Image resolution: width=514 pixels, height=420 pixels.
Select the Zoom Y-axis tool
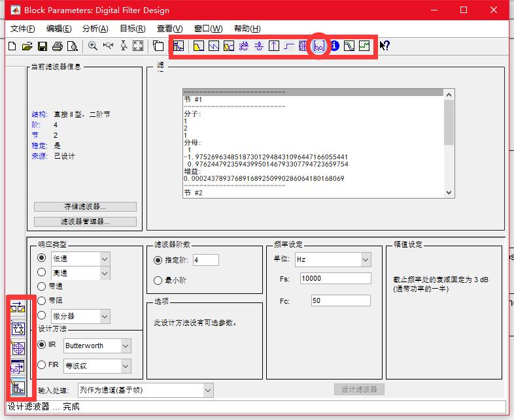pos(124,46)
